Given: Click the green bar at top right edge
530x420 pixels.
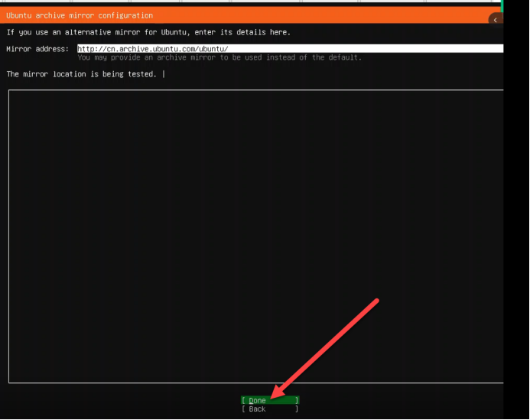Looking at the screenshot, I should click(502, 6).
